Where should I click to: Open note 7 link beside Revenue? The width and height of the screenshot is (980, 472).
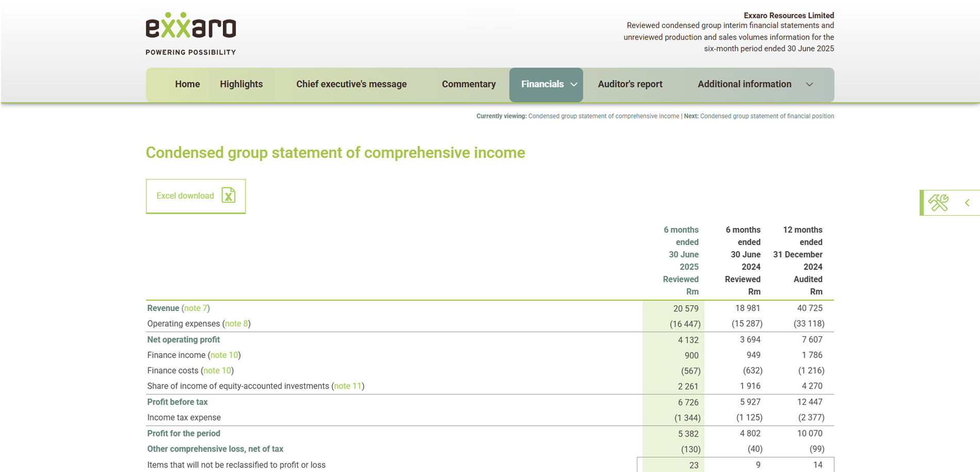(x=196, y=308)
